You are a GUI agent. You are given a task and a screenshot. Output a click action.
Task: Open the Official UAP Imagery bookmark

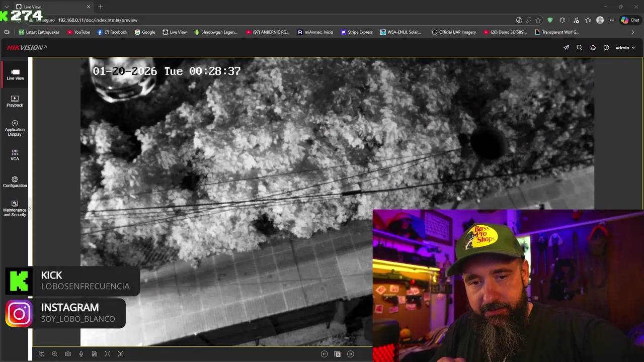(454, 32)
